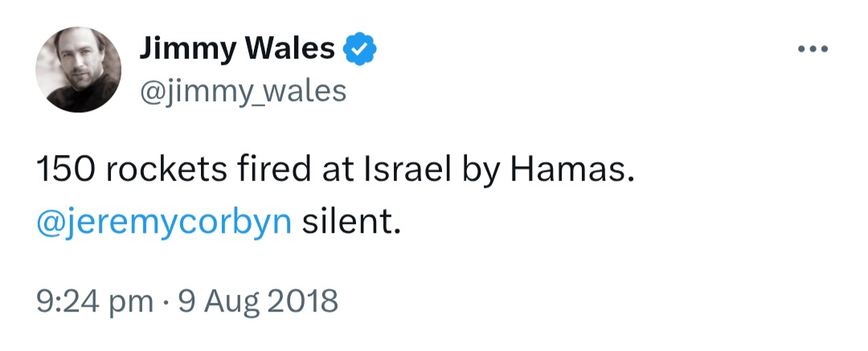Visit the @jimmy_wales handle link

[x=243, y=92]
